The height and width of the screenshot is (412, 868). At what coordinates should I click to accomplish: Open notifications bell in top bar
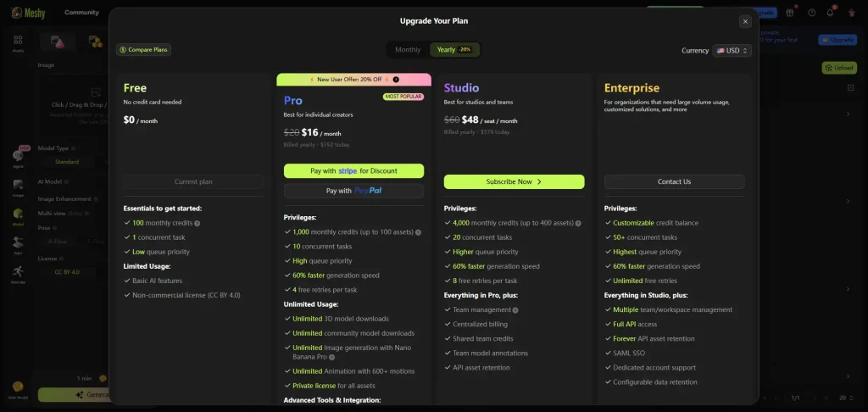click(831, 12)
